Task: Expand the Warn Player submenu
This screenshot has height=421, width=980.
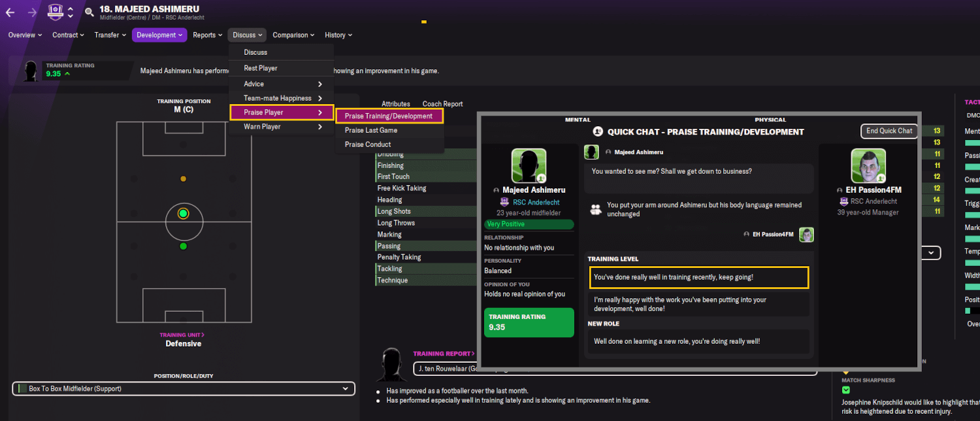Action: (281, 127)
